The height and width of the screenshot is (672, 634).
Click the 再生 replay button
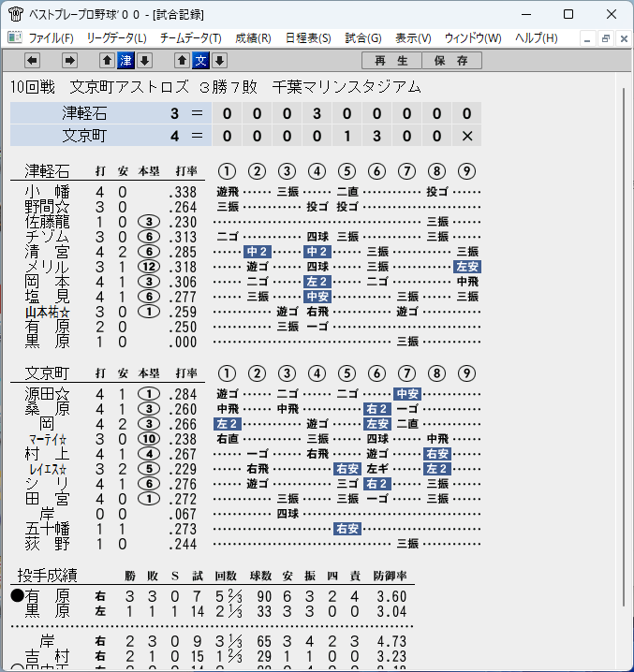click(x=391, y=61)
